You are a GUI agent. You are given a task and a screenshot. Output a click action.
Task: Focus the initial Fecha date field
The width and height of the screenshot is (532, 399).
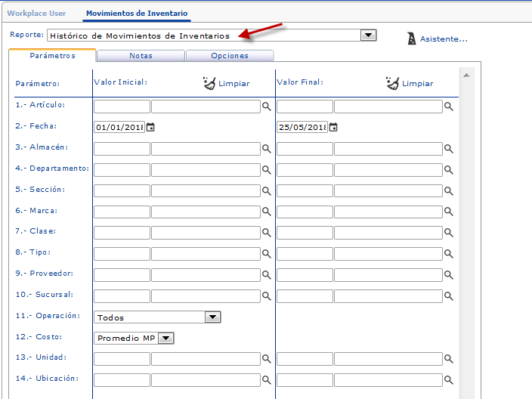[119, 127]
